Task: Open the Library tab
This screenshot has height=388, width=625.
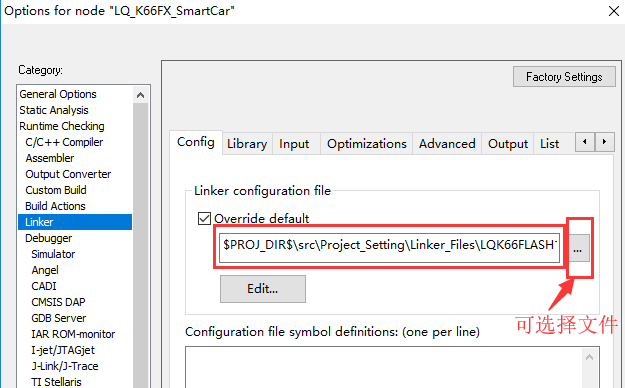Action: point(247,144)
